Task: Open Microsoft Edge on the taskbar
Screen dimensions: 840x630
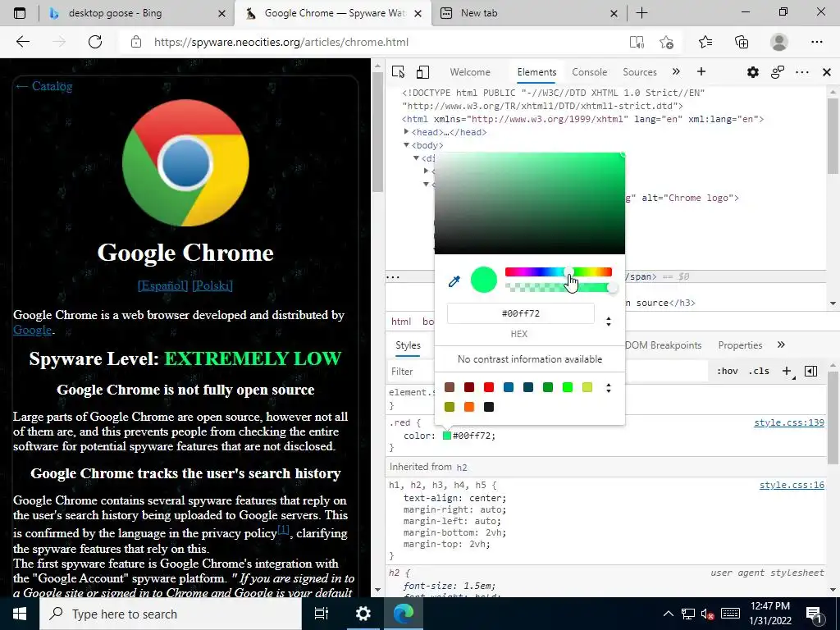Action: [403, 614]
